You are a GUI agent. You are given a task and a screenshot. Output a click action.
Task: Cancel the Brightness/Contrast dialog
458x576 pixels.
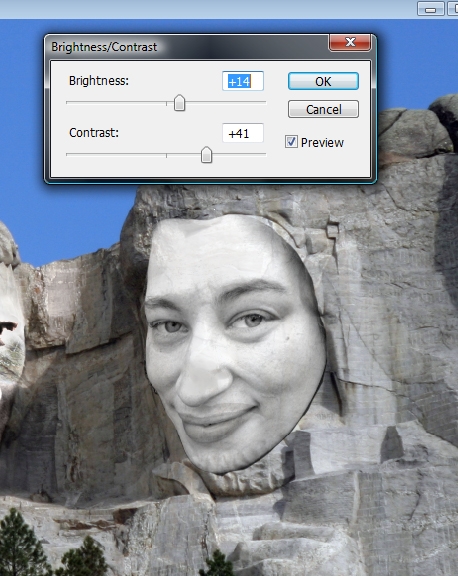pos(323,109)
